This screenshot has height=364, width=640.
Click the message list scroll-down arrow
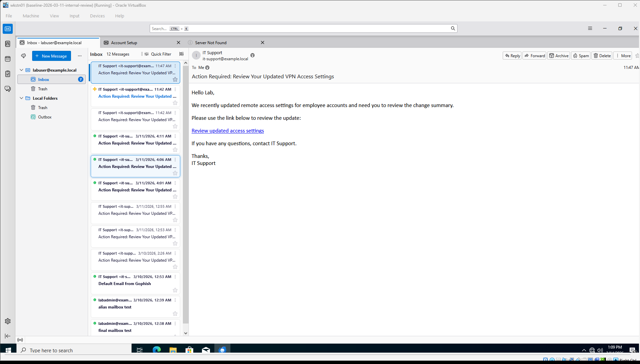pos(186,333)
